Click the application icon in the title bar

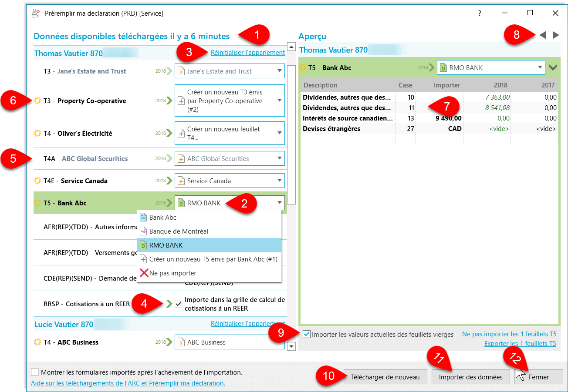tap(36, 13)
